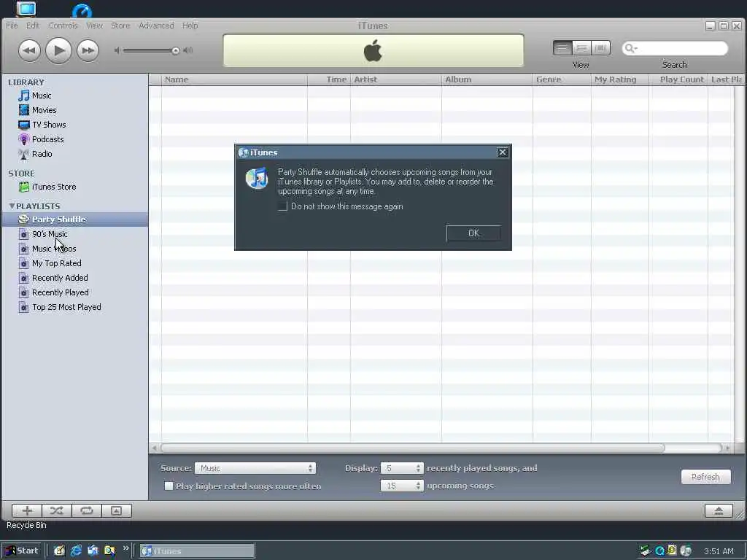Click the taskbar clock 3:51 AM
The height and width of the screenshot is (560, 747).
pyautogui.click(x=719, y=551)
